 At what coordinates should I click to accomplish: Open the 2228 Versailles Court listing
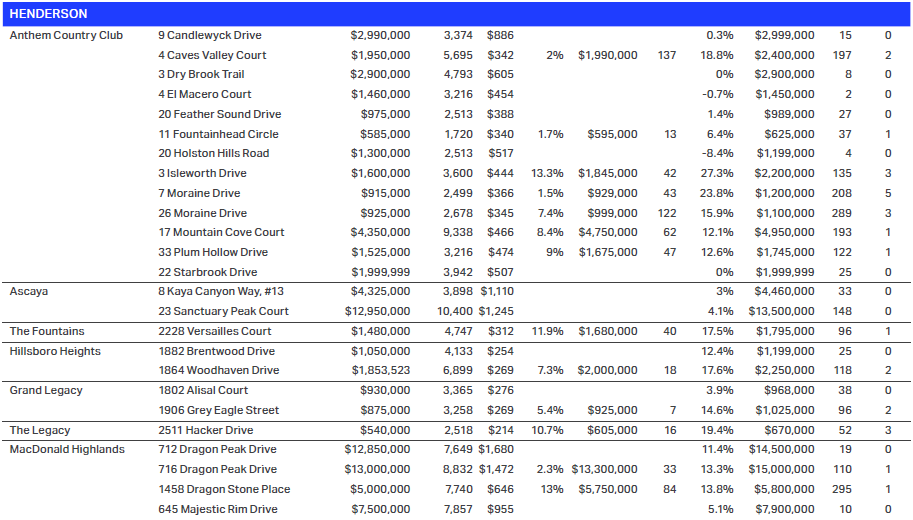pyautogui.click(x=214, y=331)
